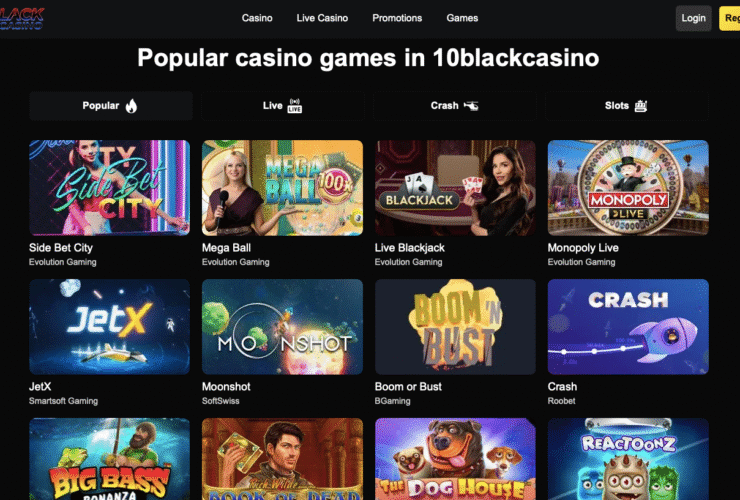Switch to the Slots category tab
The image size is (740, 500).
(625, 106)
